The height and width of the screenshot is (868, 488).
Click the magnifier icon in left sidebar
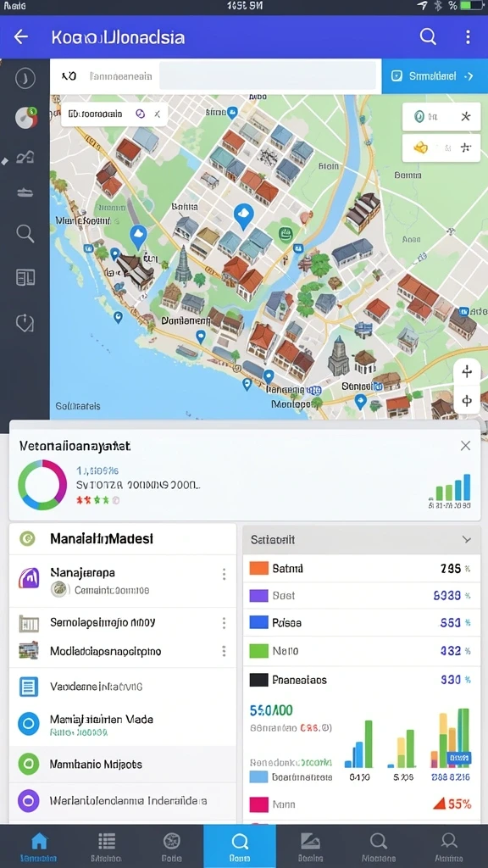click(x=25, y=233)
